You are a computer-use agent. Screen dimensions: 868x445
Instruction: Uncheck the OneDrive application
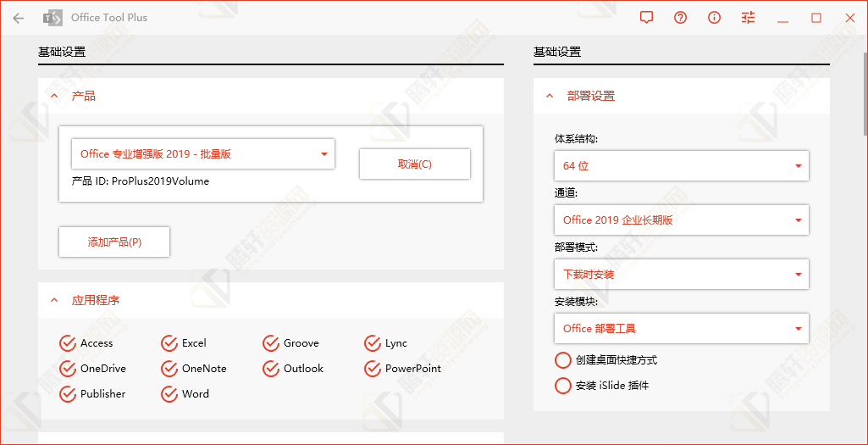tap(68, 369)
